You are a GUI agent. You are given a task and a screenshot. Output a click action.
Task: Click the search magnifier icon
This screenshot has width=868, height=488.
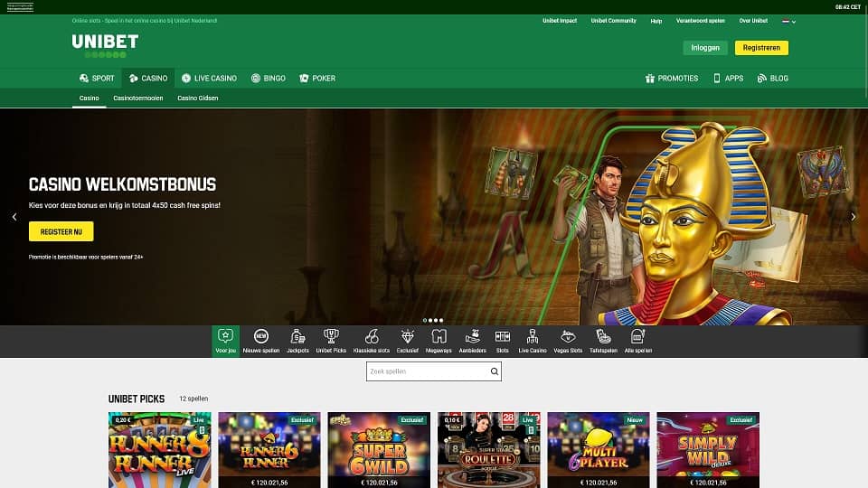(495, 371)
